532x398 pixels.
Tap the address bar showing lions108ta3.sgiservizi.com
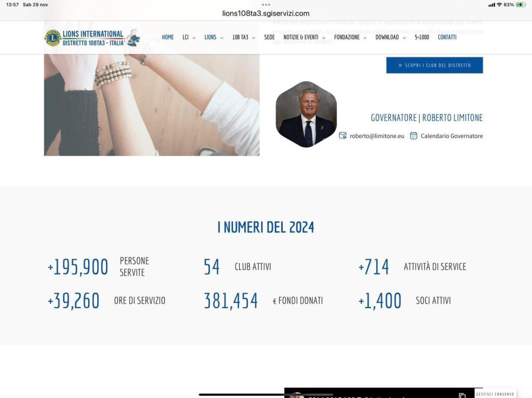point(266,13)
